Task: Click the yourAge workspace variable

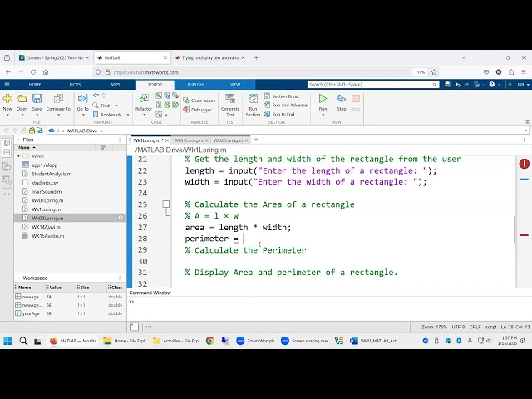Action: coord(31,313)
